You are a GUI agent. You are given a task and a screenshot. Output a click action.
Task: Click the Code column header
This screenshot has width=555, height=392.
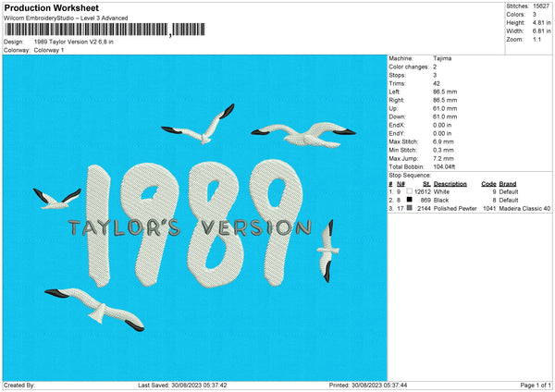(488, 184)
